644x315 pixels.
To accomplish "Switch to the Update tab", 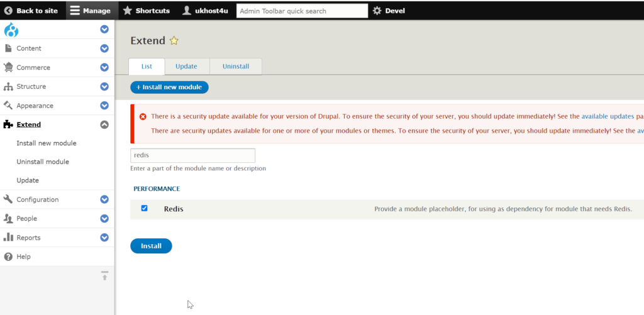I will [x=186, y=67].
